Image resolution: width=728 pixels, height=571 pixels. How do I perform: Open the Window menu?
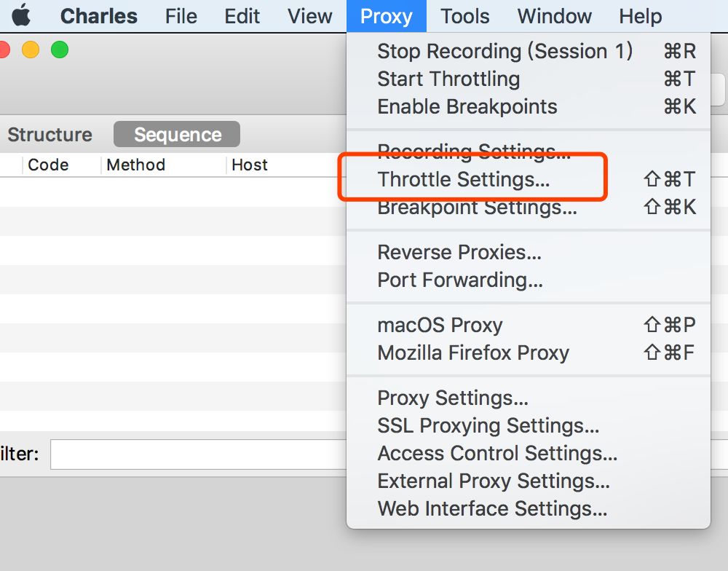tap(554, 16)
